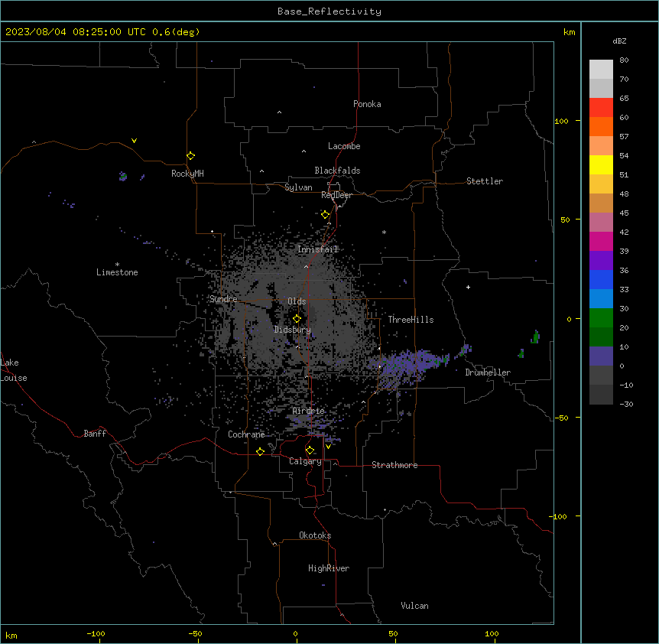The height and width of the screenshot is (644, 659).
Task: Click the Blackfalds city label
Action: coord(337,171)
